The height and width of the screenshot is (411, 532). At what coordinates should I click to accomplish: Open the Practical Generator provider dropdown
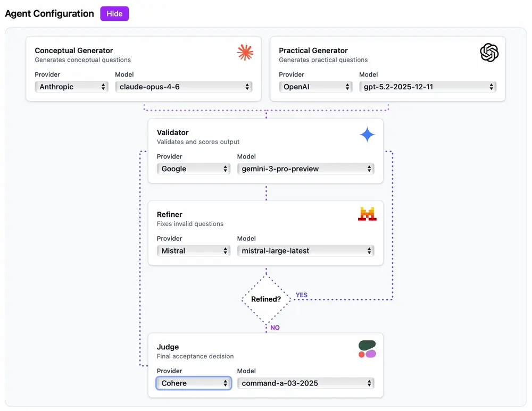click(x=315, y=87)
